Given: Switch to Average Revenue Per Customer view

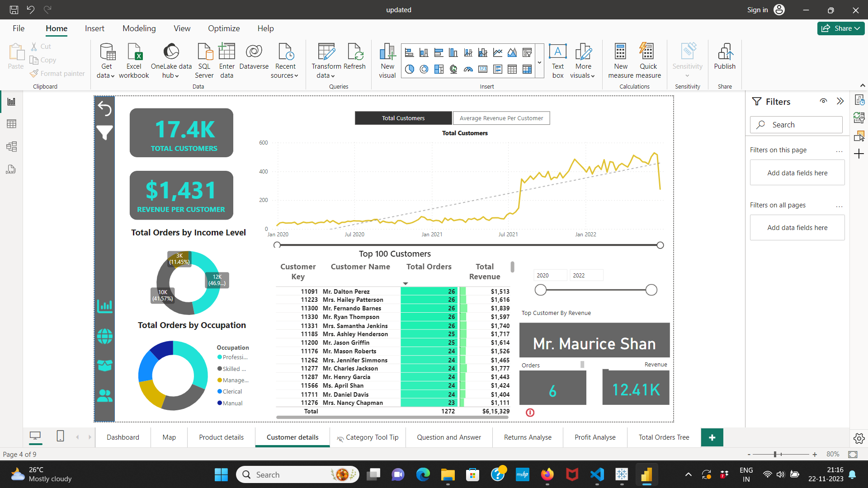Looking at the screenshot, I should tap(501, 118).
